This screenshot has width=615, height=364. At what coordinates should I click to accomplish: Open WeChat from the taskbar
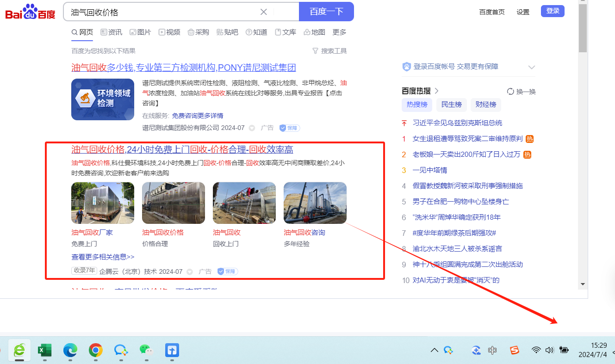pyautogui.click(x=146, y=350)
